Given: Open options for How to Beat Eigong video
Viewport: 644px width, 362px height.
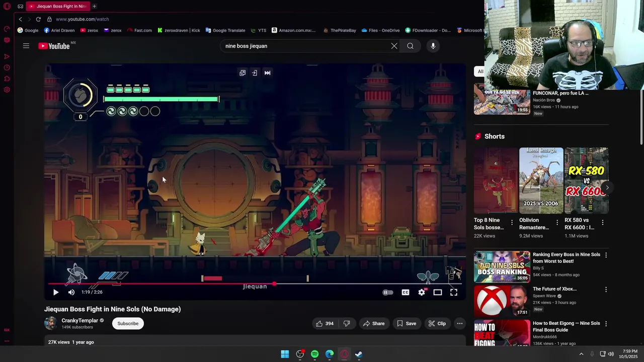Looking at the screenshot, I should (606, 324).
